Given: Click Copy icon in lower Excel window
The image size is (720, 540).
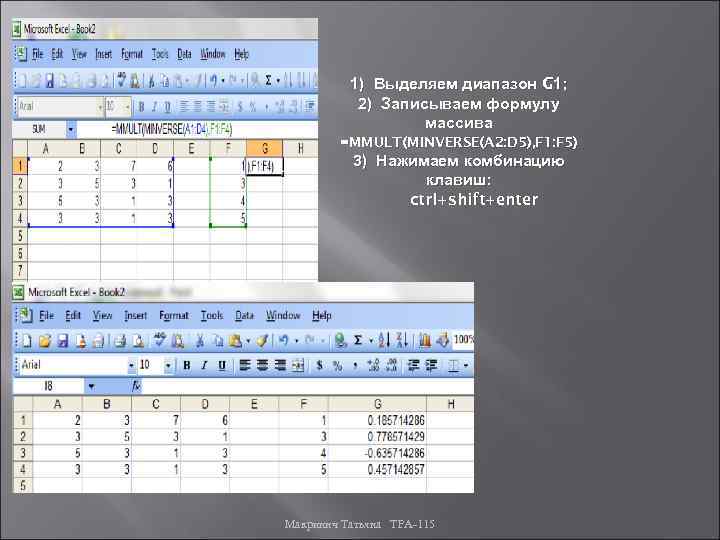Looking at the screenshot, I should [x=218, y=341].
